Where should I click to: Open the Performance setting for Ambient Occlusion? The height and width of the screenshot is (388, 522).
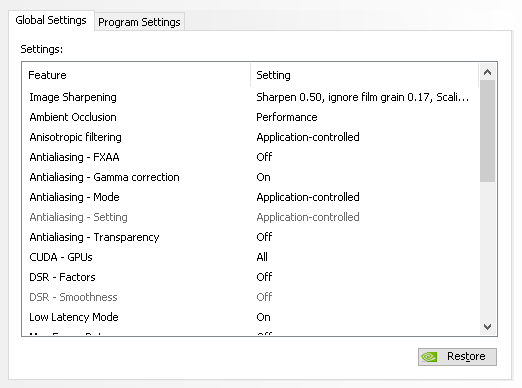point(287,117)
